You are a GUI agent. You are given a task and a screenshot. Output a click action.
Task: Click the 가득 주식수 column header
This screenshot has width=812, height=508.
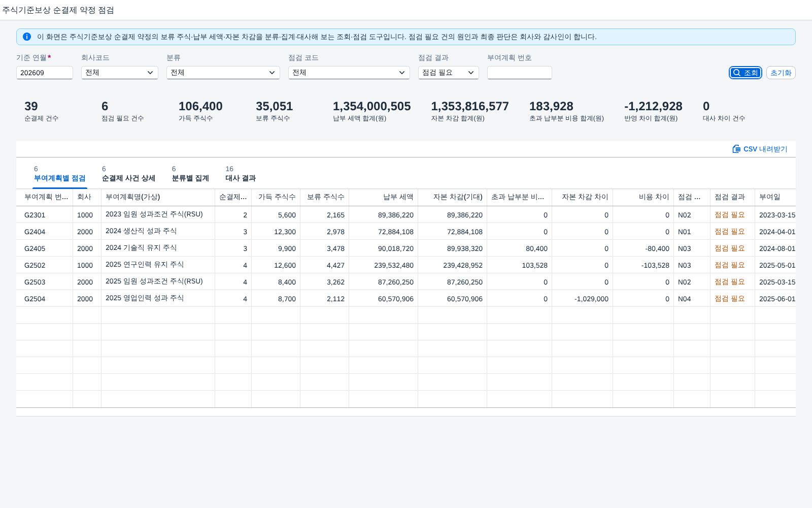pos(276,197)
